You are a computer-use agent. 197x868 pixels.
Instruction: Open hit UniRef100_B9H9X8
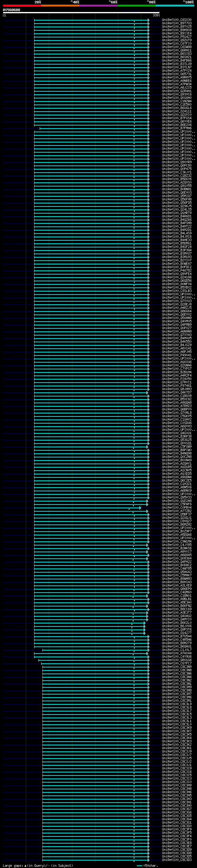pos(177,30)
